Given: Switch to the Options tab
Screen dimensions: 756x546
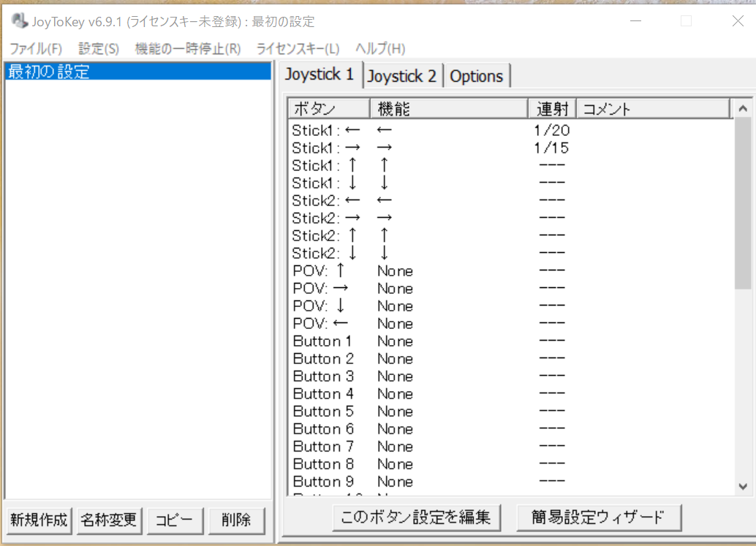Looking at the screenshot, I should click(477, 76).
